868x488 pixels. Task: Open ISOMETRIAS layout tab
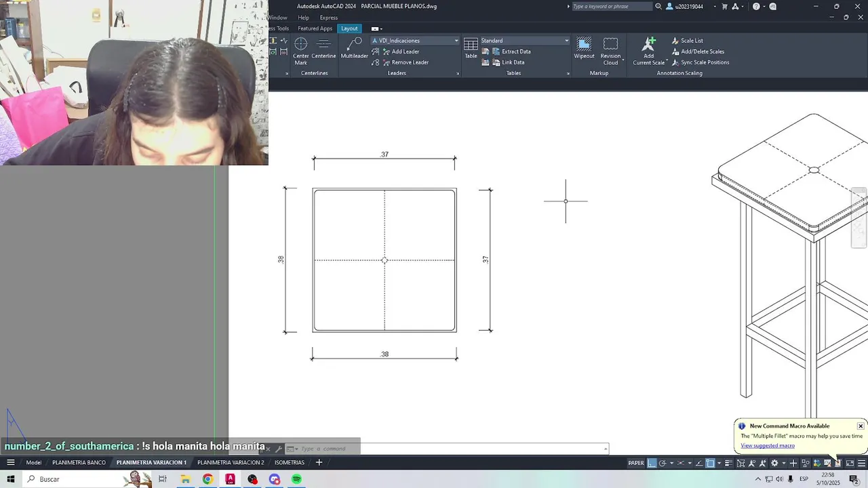pyautogui.click(x=290, y=462)
